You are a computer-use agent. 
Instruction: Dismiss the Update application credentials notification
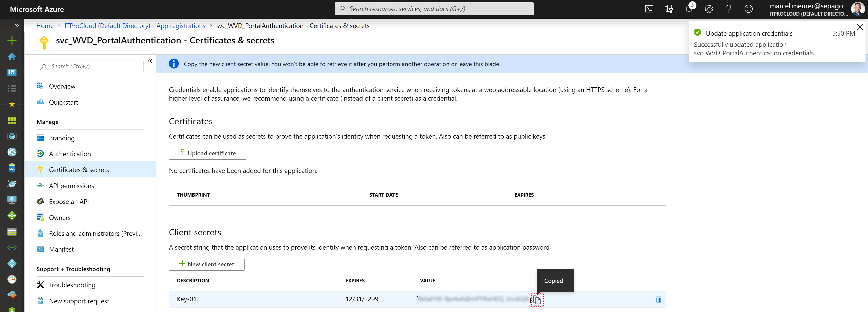(860, 27)
